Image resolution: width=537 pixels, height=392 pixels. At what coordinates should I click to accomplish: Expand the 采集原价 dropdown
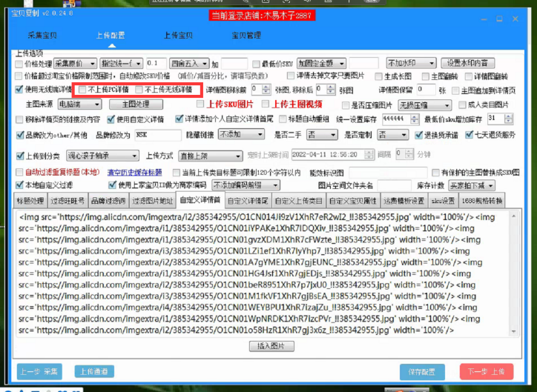tap(75, 63)
